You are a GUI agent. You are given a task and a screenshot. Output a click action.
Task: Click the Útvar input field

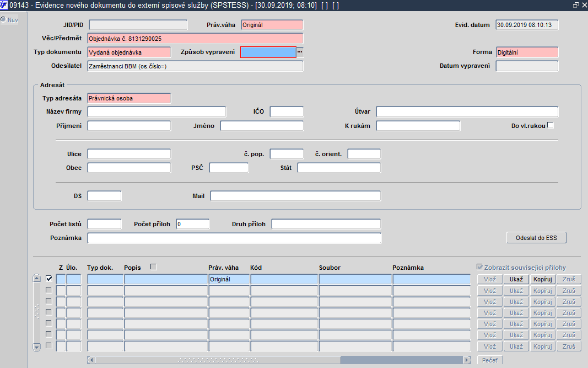coord(467,112)
